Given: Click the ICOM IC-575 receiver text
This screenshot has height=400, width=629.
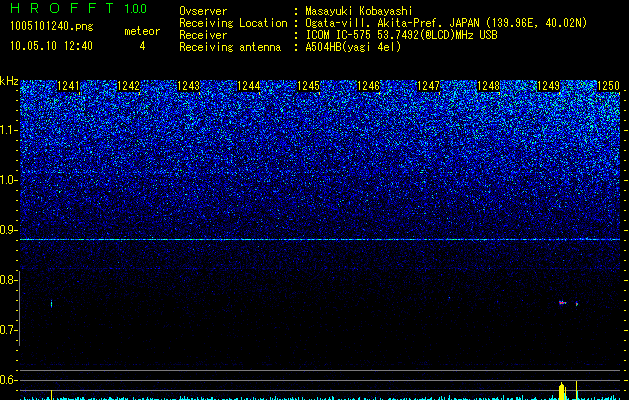Looking at the screenshot, I should [x=401, y=35].
